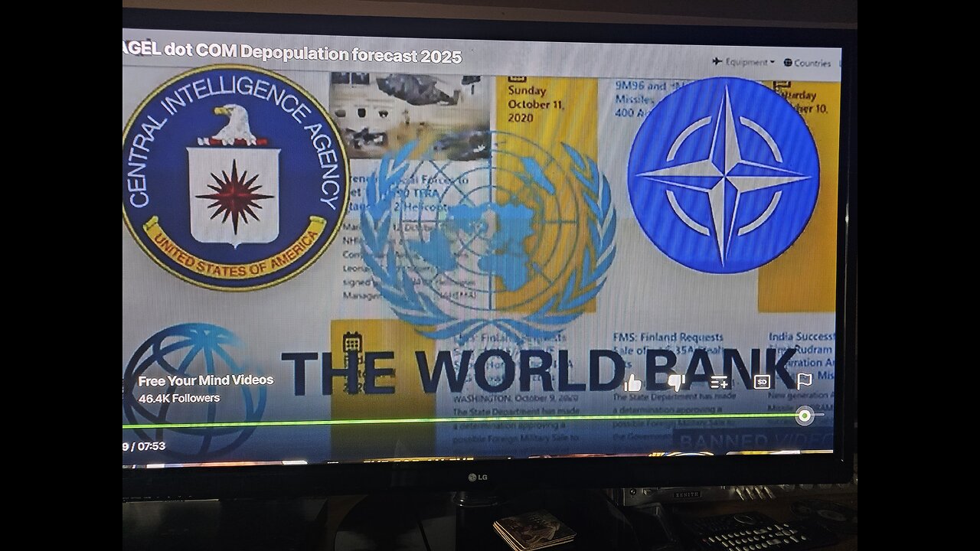Open Free Your Mind Videos channel

click(205, 380)
